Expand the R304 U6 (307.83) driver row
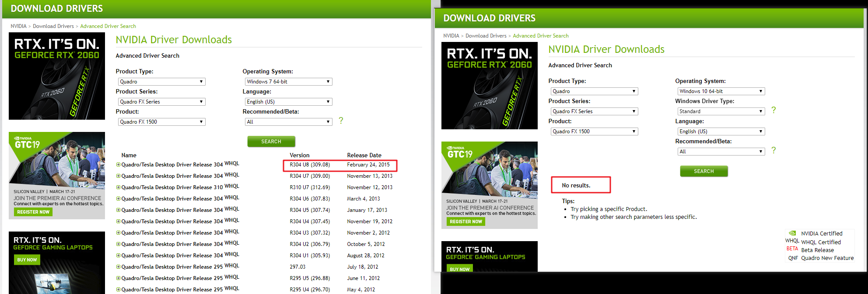Viewport: 868px width, 294px height. tap(118, 199)
